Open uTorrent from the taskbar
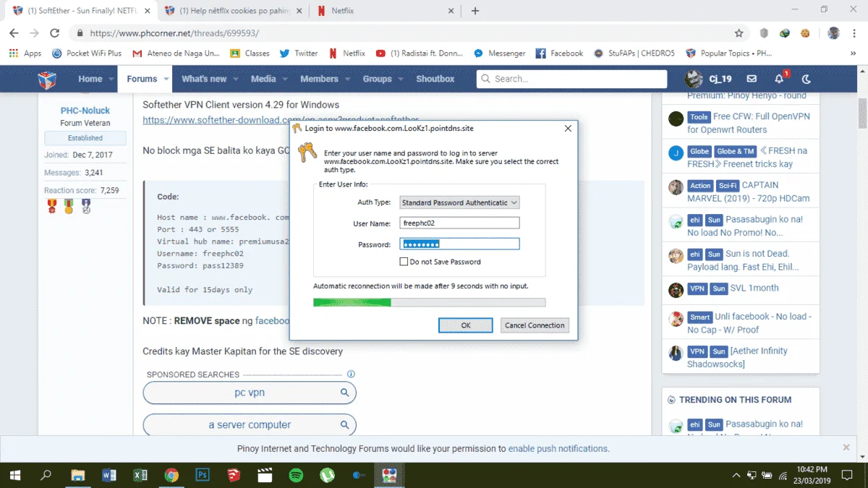 point(327,475)
